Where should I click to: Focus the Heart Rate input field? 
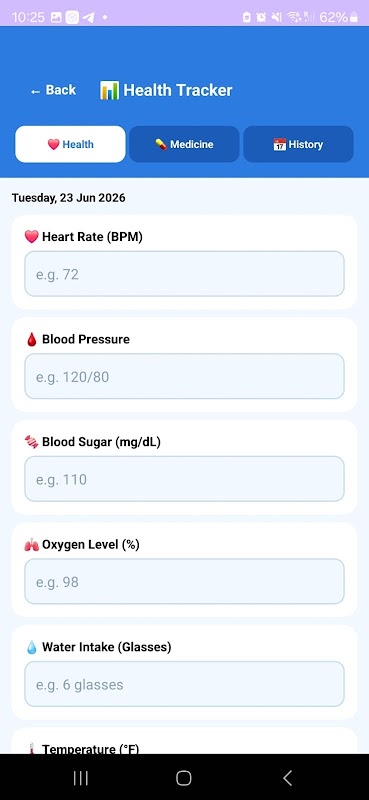(x=184, y=273)
